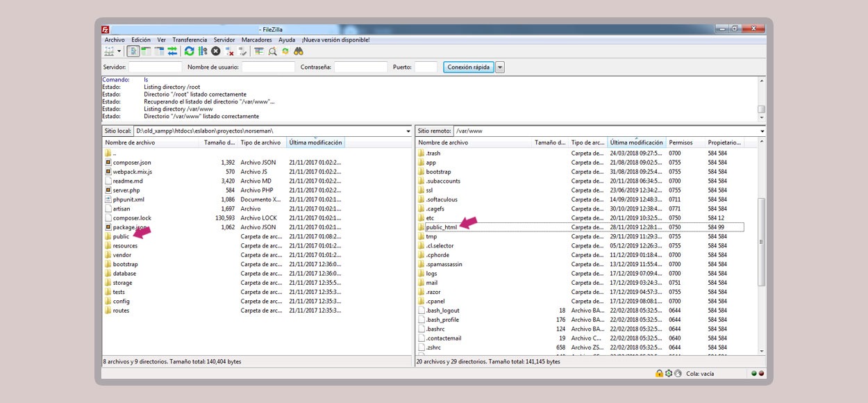Focus the Servidor input field
This screenshot has width=868, height=403.
(155, 67)
